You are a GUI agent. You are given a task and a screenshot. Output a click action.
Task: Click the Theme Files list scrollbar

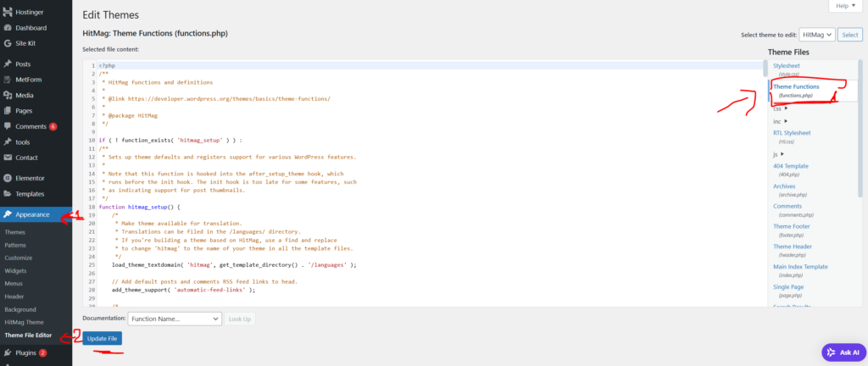click(860, 128)
